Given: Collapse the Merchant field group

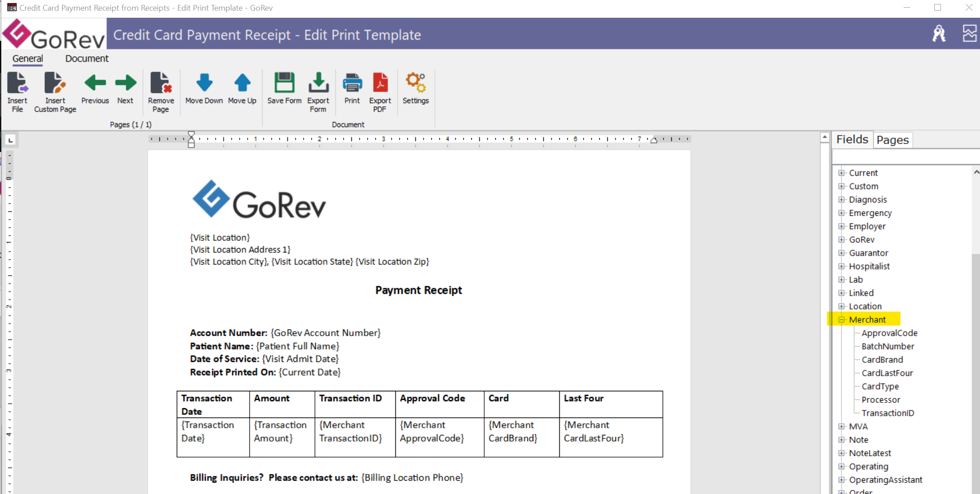Looking at the screenshot, I should click(841, 320).
